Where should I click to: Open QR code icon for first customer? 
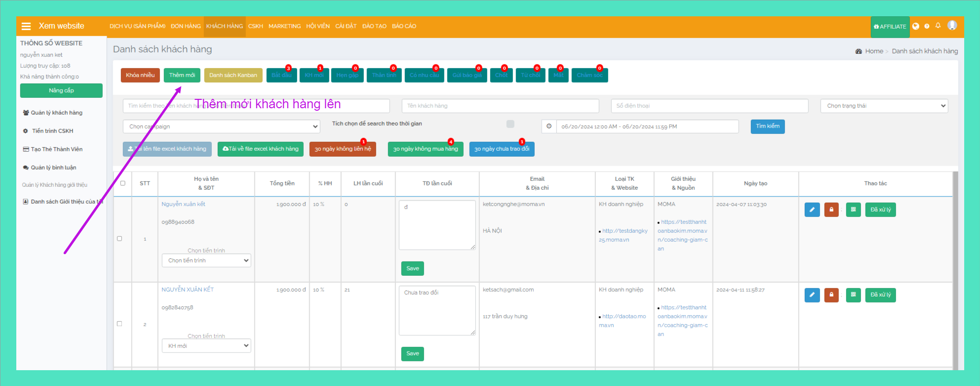[853, 210]
